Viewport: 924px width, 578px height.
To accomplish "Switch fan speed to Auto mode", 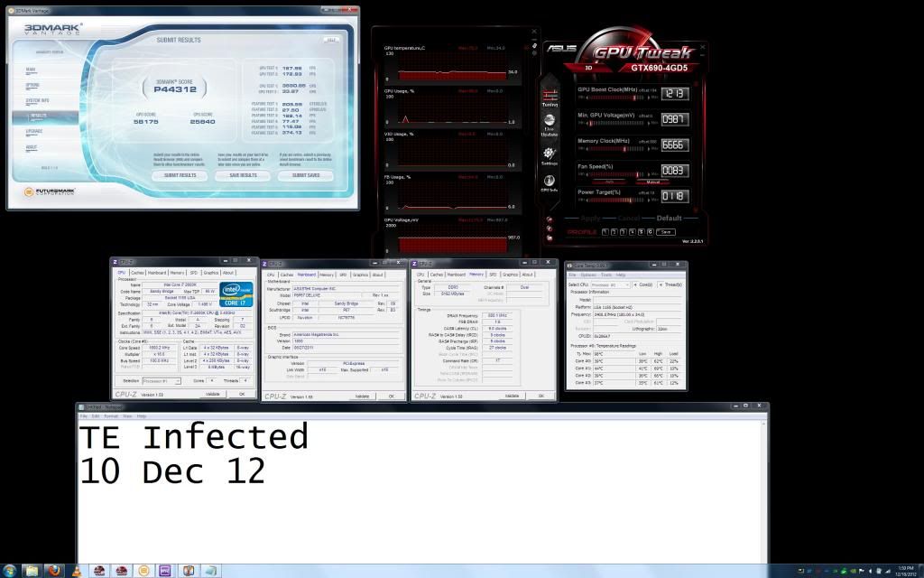I will click(609, 182).
